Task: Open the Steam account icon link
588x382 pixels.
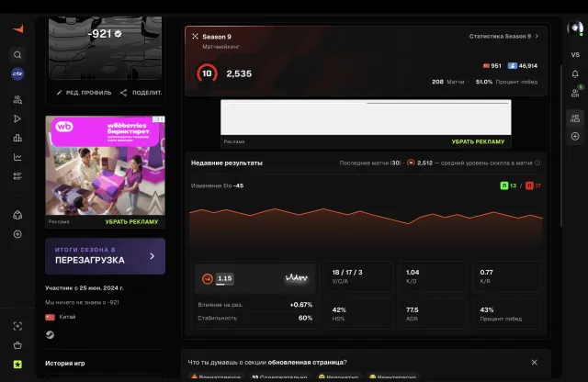Action: [x=50, y=335]
